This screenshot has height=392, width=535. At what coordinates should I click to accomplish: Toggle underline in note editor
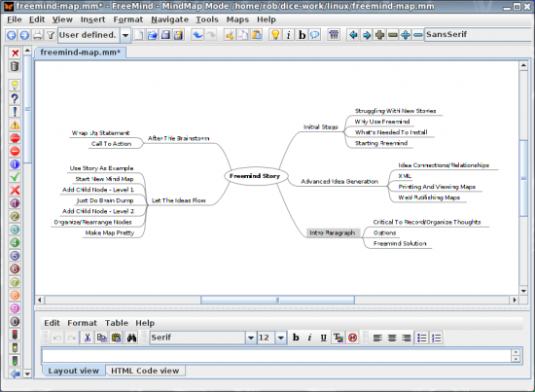[x=324, y=338]
